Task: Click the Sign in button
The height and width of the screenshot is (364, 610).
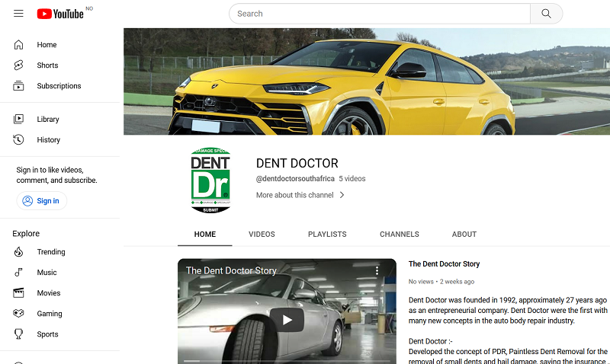Action: pyautogui.click(x=42, y=201)
